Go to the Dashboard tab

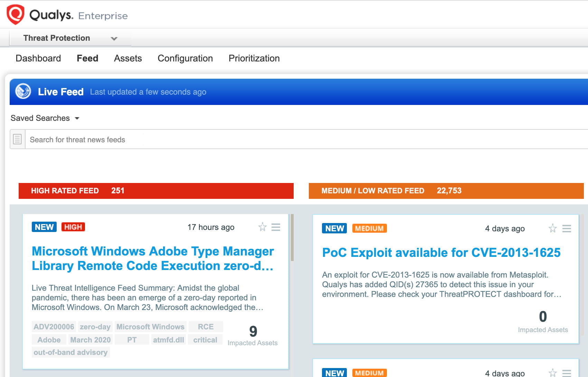(x=38, y=58)
